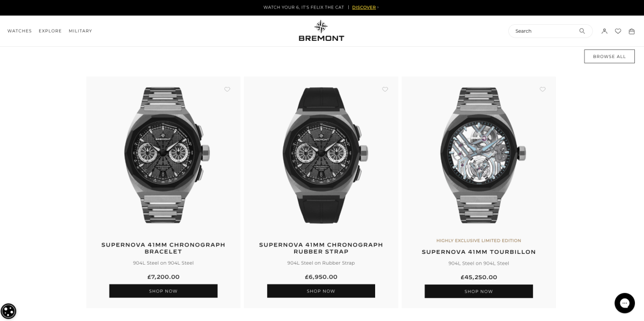
Task: Open the cookie preferences icon
Action: click(x=9, y=311)
